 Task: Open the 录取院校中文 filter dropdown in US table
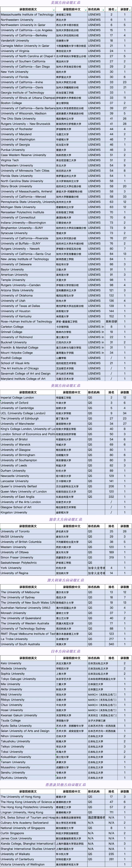click(85, 10)
